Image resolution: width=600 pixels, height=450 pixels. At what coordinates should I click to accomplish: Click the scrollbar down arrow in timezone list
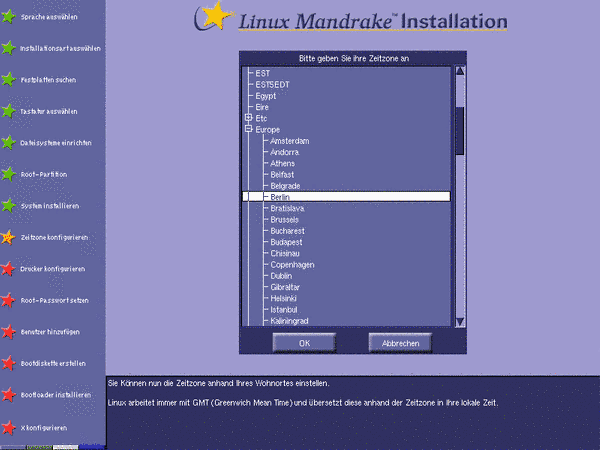tap(459, 321)
